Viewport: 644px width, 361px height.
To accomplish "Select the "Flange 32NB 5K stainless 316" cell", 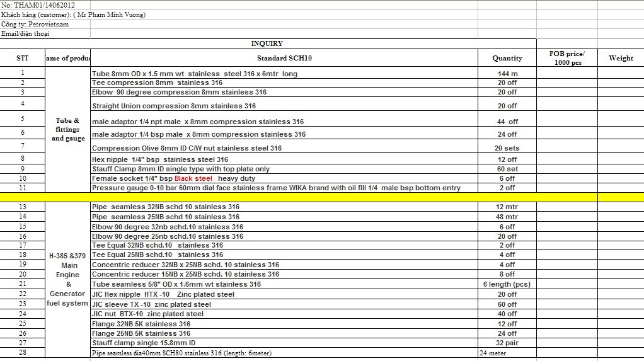I will [141, 324].
